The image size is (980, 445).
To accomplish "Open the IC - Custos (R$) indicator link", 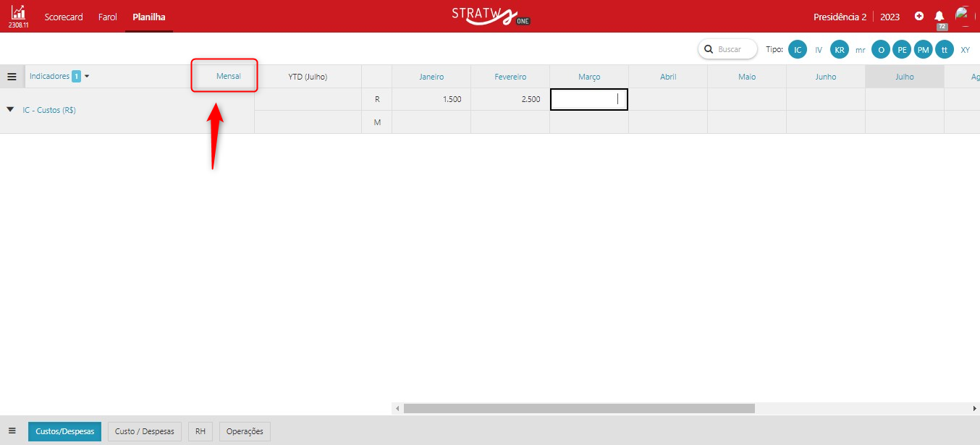I will tap(49, 110).
